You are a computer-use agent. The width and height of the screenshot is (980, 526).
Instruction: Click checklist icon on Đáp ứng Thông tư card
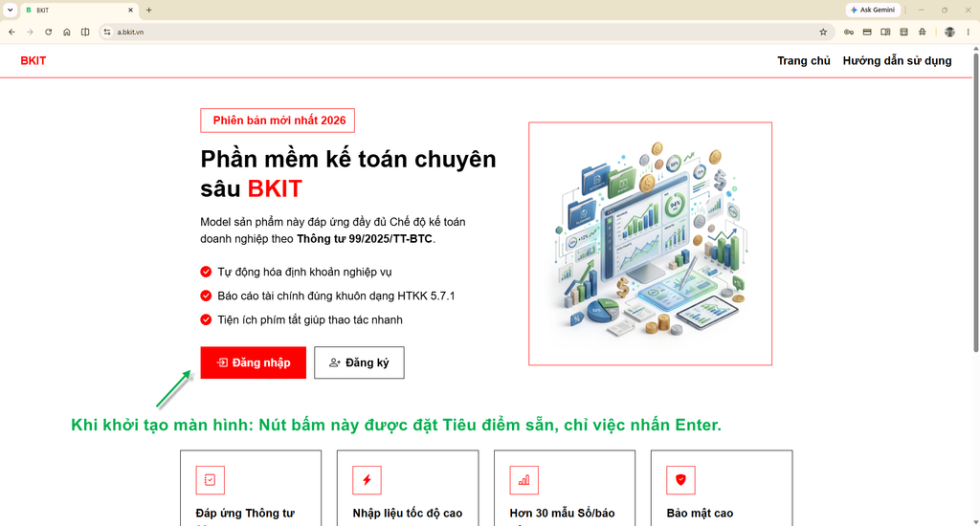click(x=210, y=480)
